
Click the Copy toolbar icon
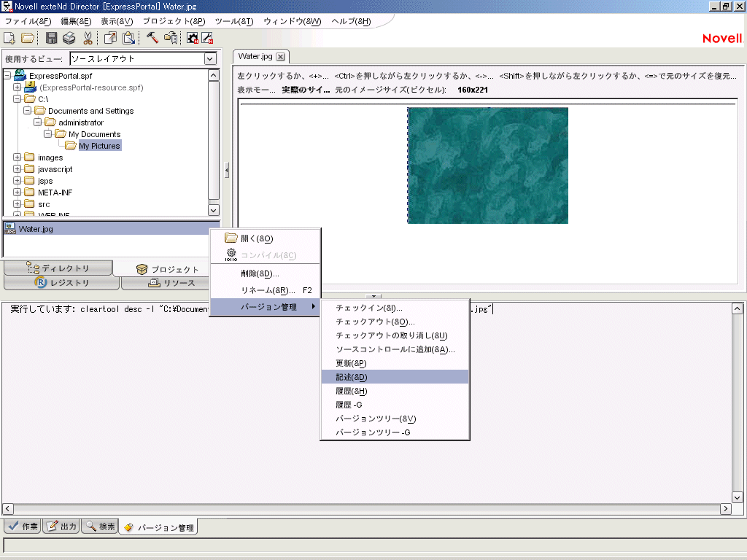[x=111, y=38]
